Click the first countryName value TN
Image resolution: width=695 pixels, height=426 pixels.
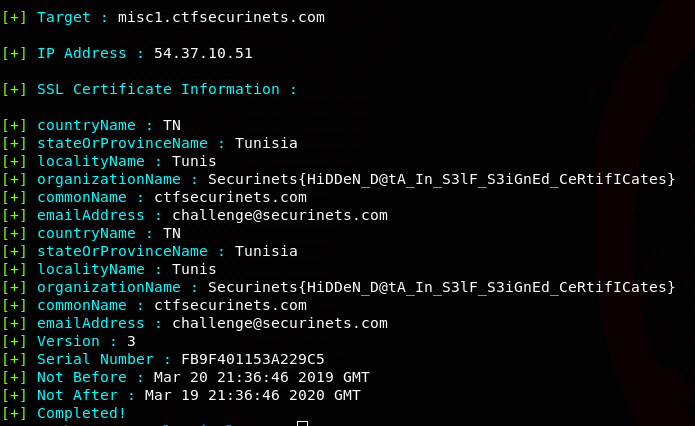pos(171,125)
